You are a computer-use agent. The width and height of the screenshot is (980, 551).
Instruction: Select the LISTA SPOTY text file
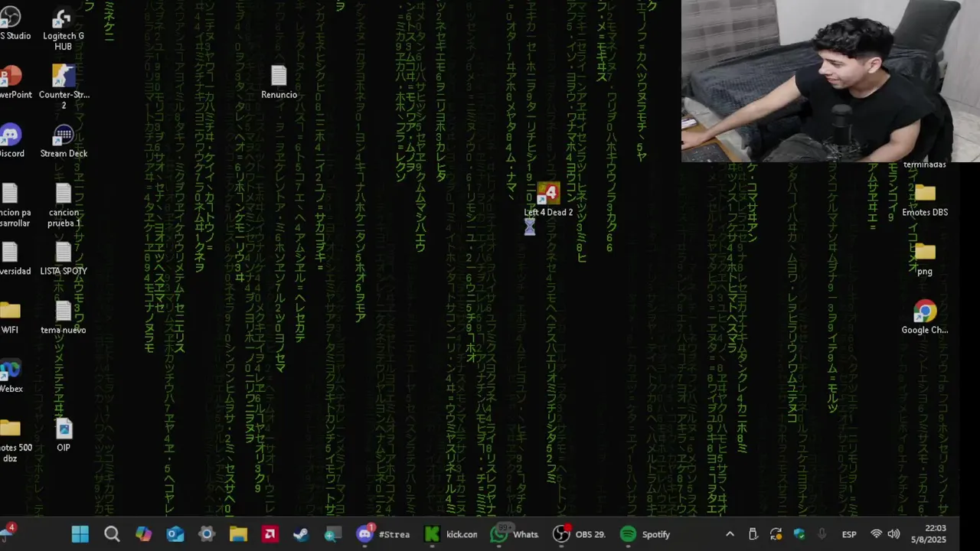(64, 259)
